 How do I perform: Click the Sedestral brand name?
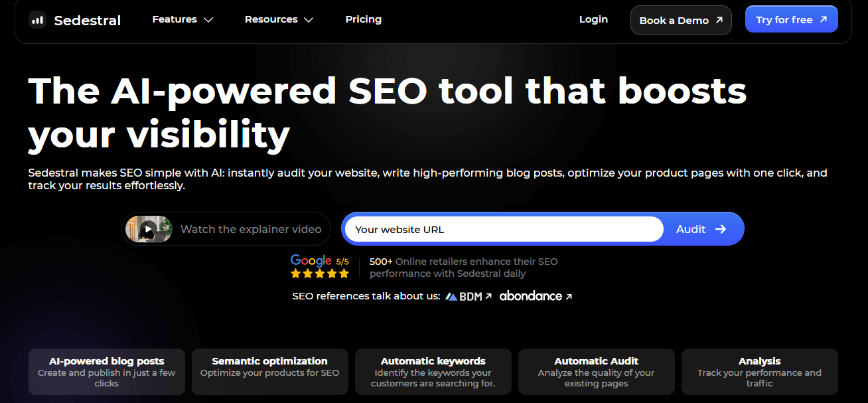tap(88, 21)
